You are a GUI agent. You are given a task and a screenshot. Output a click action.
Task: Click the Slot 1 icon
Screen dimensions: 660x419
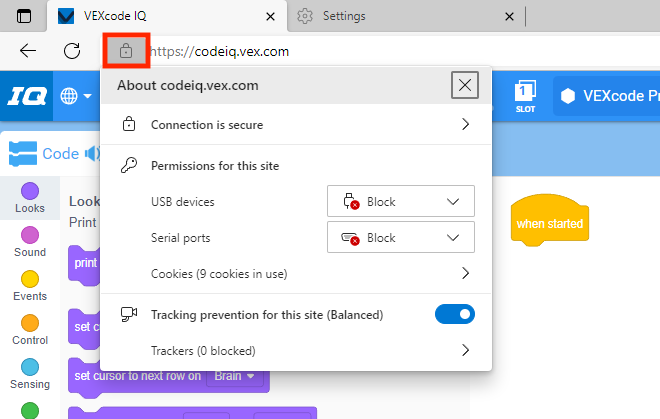tap(526, 96)
